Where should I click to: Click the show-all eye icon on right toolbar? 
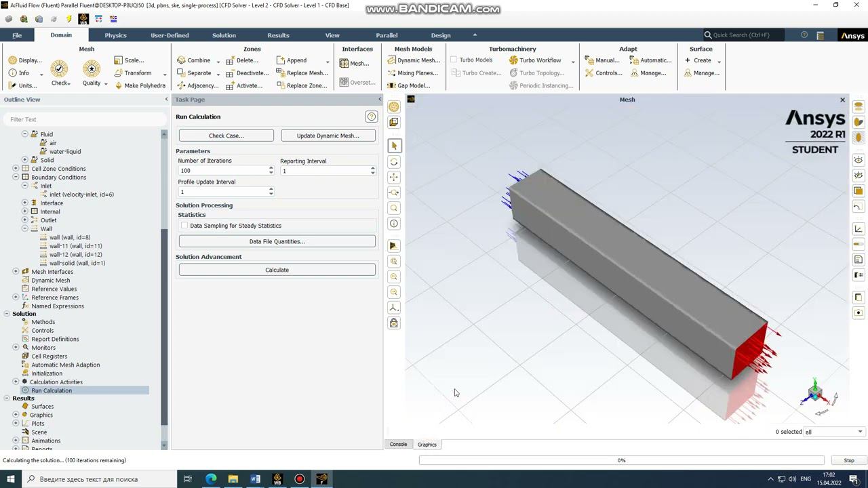tap(859, 160)
